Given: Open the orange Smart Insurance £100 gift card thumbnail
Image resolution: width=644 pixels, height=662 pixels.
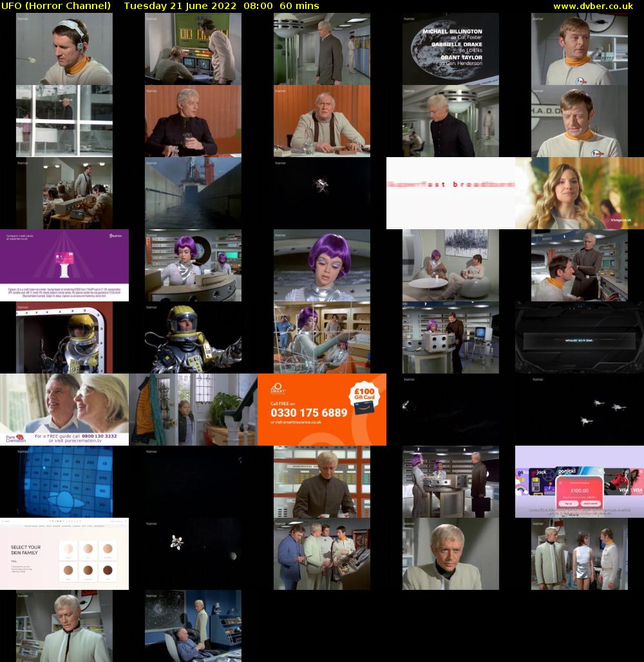Looking at the screenshot, I should pos(322,410).
